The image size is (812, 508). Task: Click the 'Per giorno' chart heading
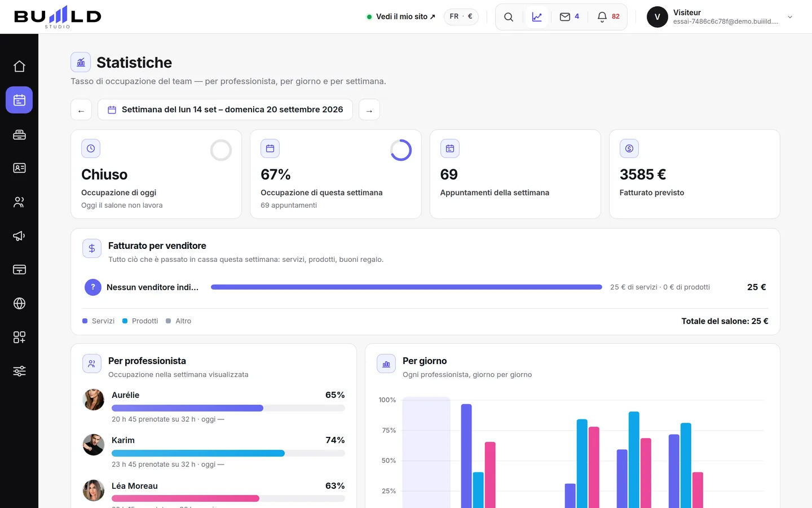point(425,361)
